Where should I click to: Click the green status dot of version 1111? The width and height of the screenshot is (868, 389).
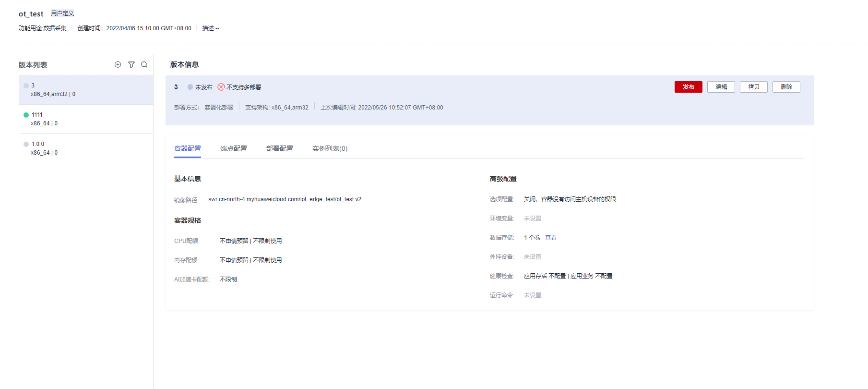[26, 115]
